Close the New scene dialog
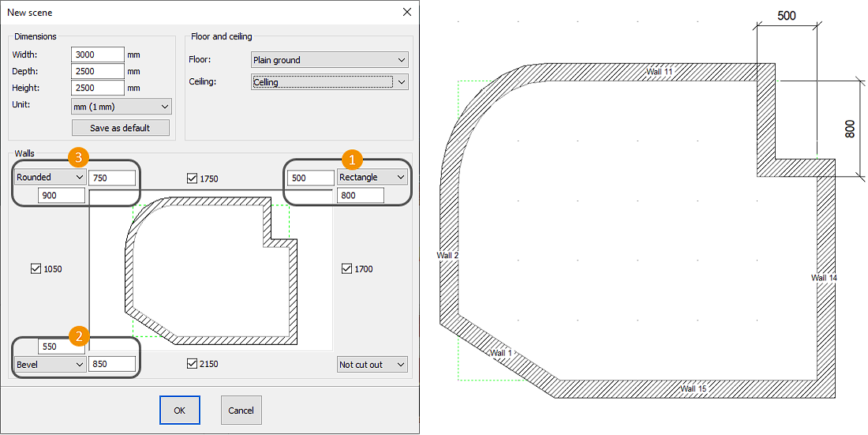The image size is (868, 435). pos(407,13)
